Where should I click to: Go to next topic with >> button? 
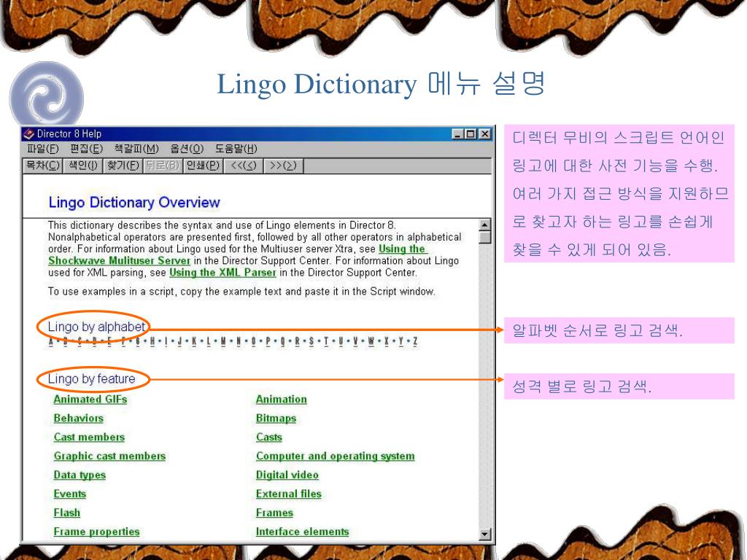pyautogui.click(x=283, y=166)
